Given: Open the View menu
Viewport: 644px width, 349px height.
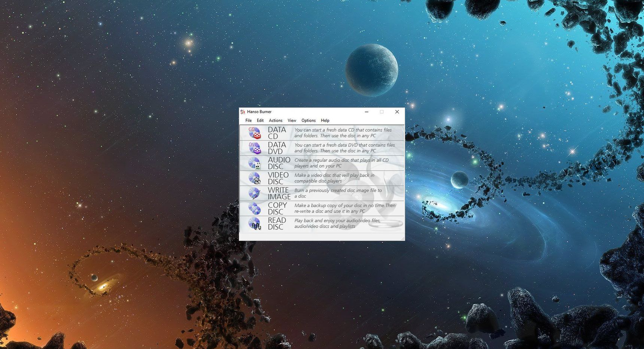Looking at the screenshot, I should 292,121.
